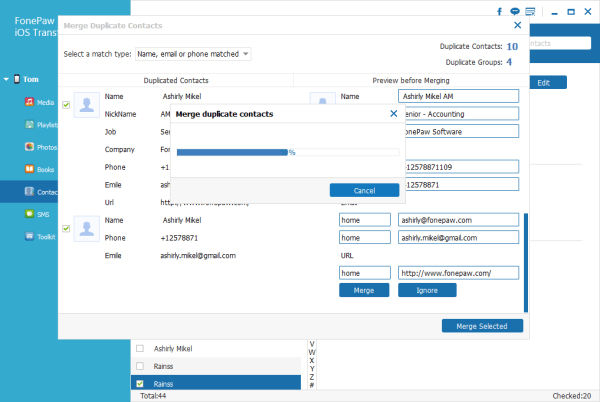This screenshot has height=402, width=600.
Task: Click the home label beside ashirly@fonepaw.com
Action: (365, 220)
